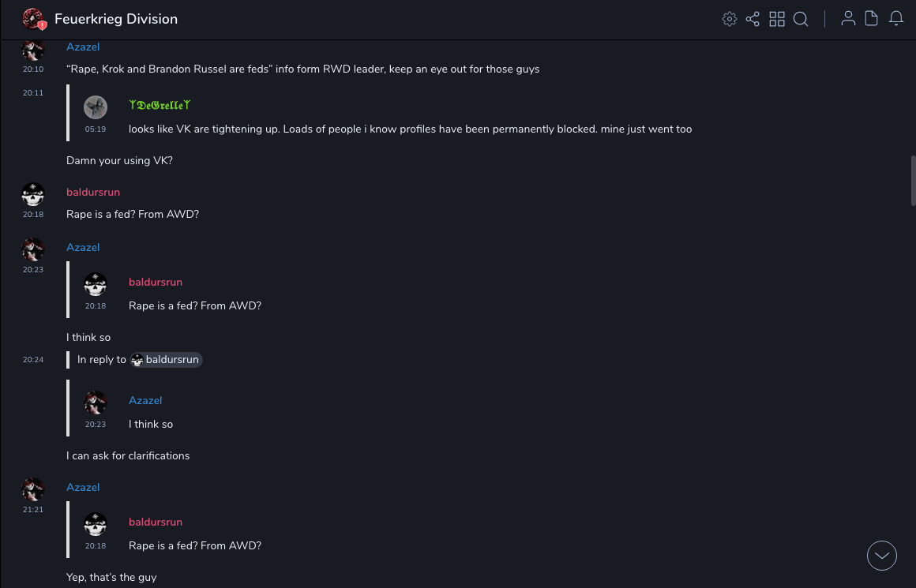916x588 pixels.
Task: Open the notifications bell icon
Action: (x=896, y=19)
